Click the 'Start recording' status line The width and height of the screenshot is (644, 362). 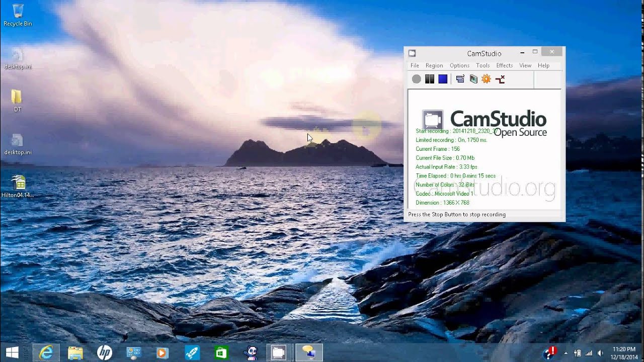coord(456,131)
